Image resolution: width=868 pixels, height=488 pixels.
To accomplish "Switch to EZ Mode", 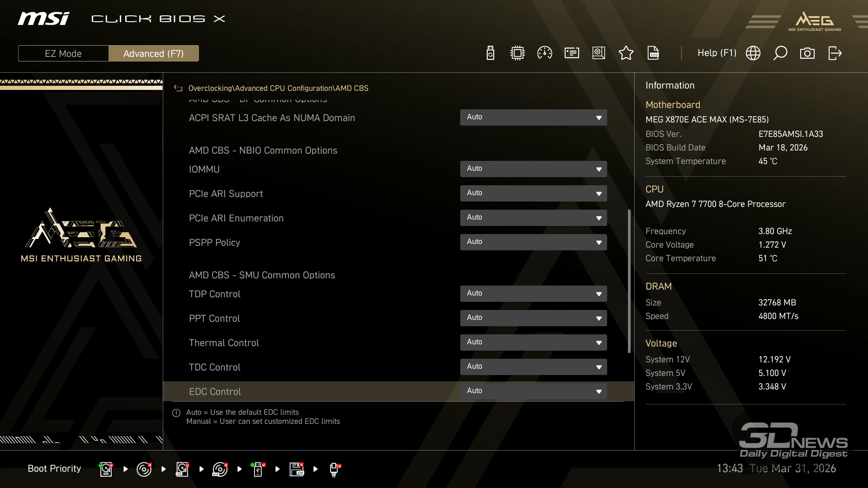I will [x=63, y=53].
